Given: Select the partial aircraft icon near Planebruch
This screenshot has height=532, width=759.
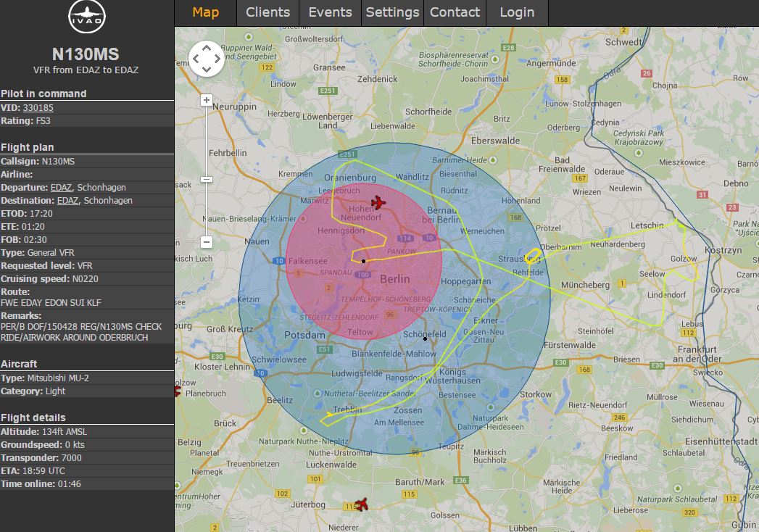Looking at the screenshot, I should point(177,391).
